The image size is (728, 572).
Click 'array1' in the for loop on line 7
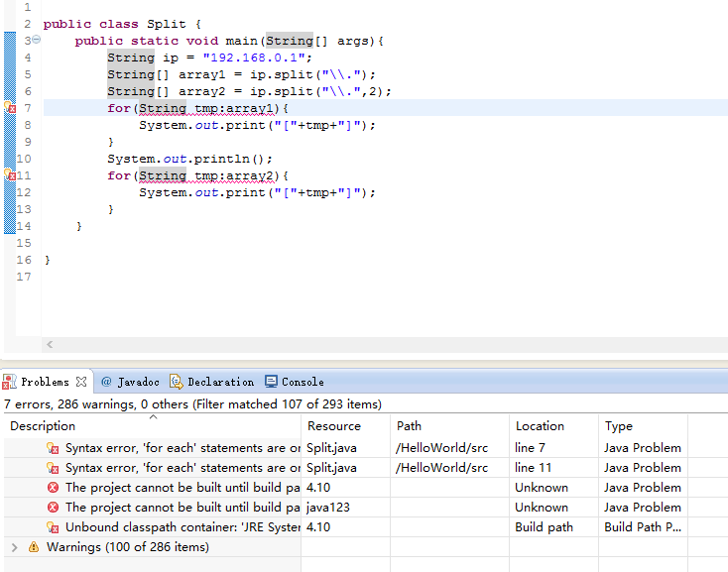pyautogui.click(x=250, y=108)
